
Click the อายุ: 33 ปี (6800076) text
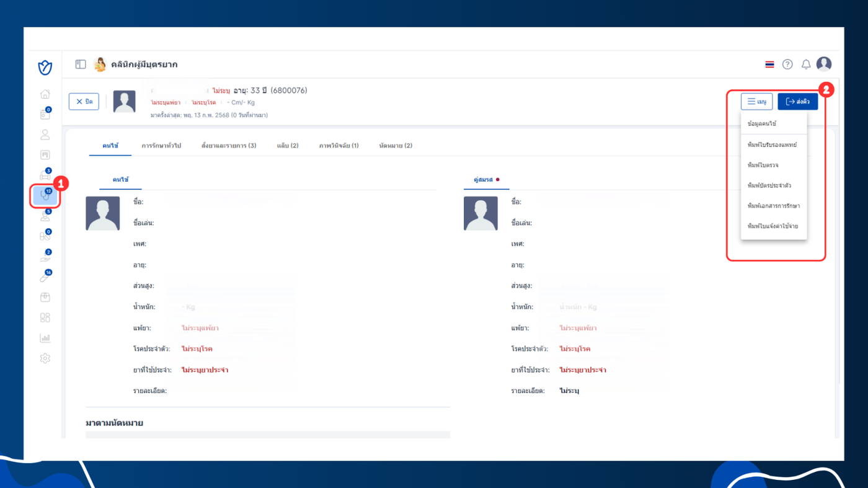click(270, 91)
